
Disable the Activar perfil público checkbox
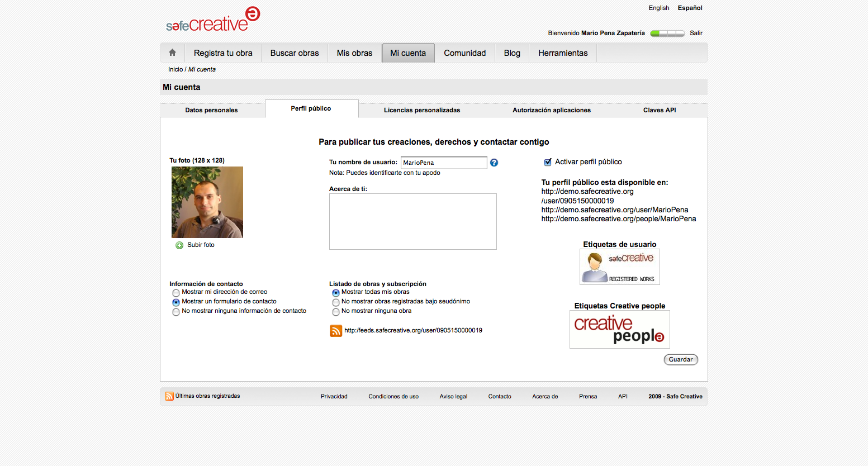pos(548,162)
